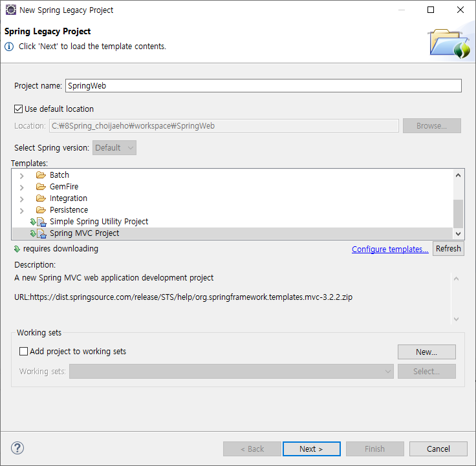Viewport: 476px width, 466px height.
Task: Toggle the Use default location checkbox
Action: [x=18, y=109]
